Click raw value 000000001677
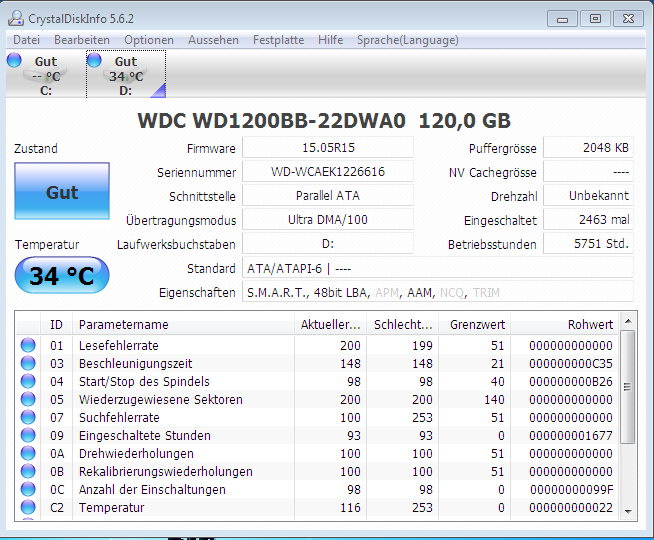 [x=571, y=435]
